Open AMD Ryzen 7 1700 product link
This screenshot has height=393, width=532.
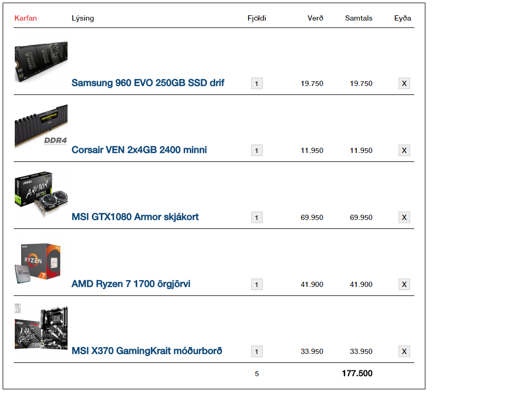point(131,284)
